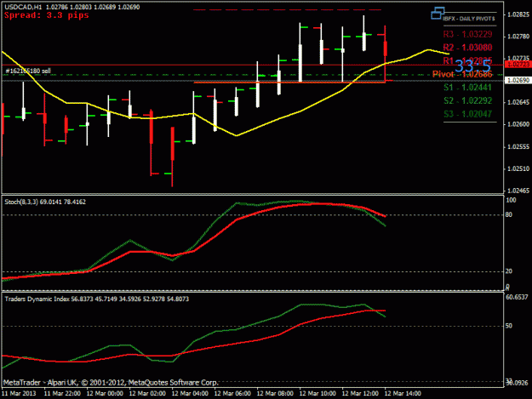Click the 1.02825 price scale value
The height and width of the screenshot is (399, 532).
[518, 14]
